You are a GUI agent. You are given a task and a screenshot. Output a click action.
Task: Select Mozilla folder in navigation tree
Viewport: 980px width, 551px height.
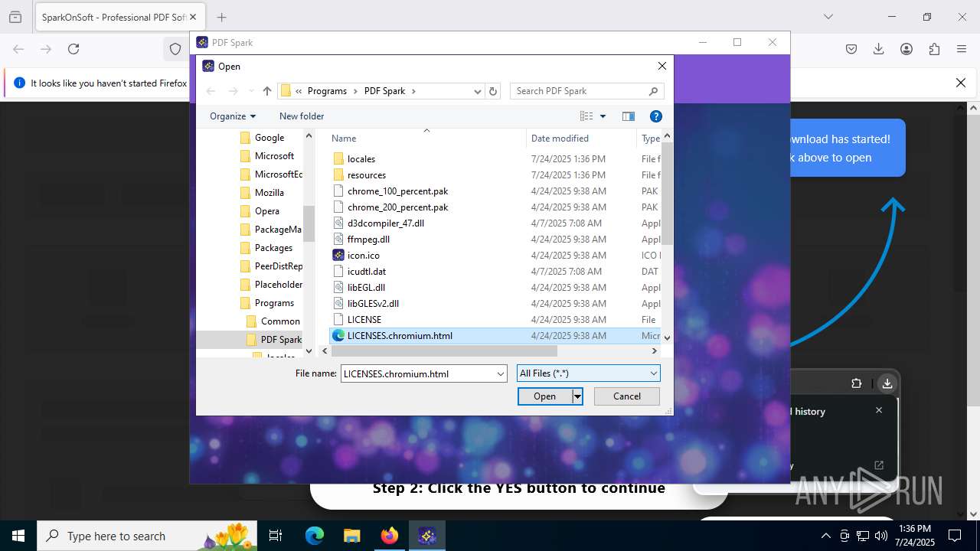pos(269,193)
